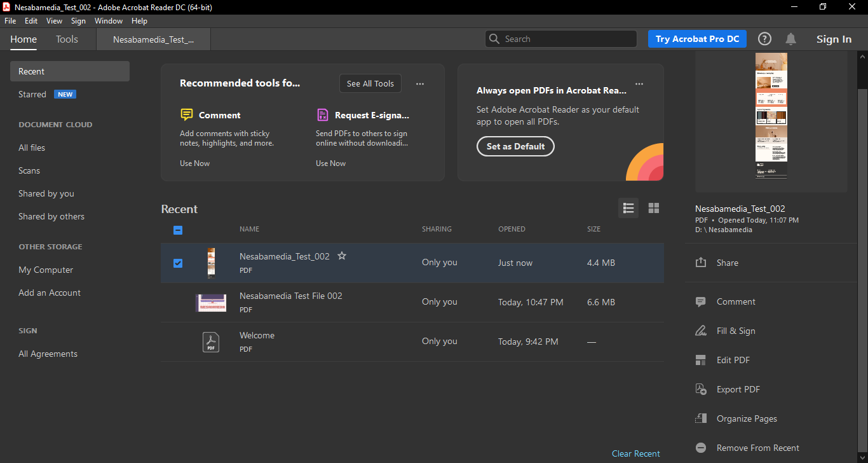Switch to grid thumbnail view icon
Screen dimensions: 868x463
tap(653, 208)
